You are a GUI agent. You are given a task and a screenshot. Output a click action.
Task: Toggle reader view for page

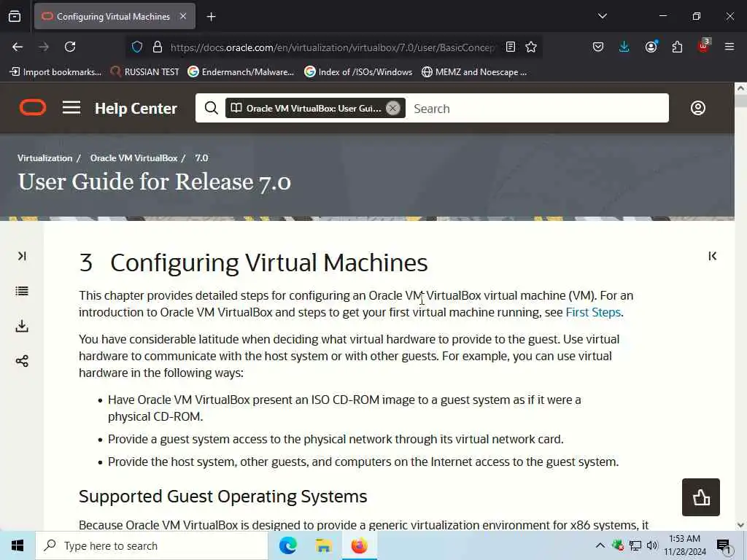click(510, 47)
